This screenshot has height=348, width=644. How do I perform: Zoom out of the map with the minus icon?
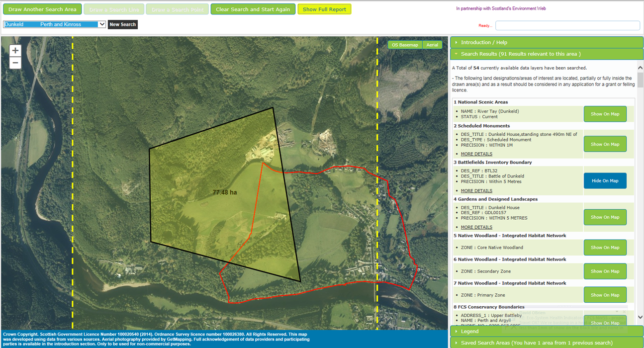point(15,62)
